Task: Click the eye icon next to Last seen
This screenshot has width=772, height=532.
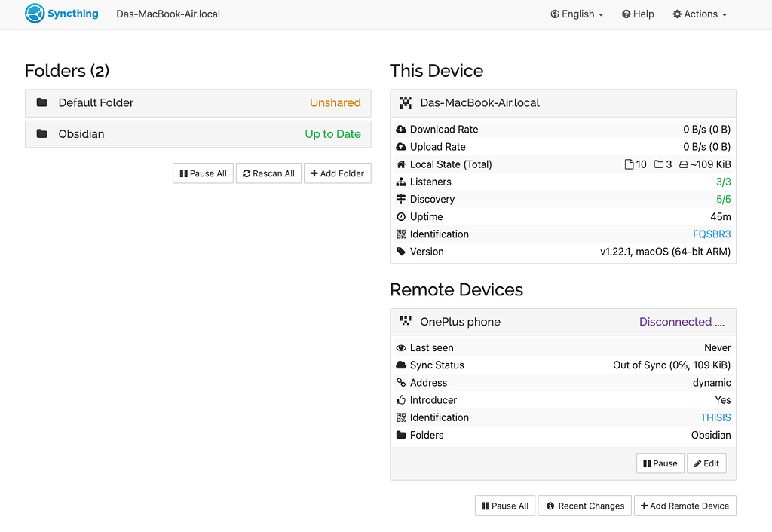Action: click(400, 347)
